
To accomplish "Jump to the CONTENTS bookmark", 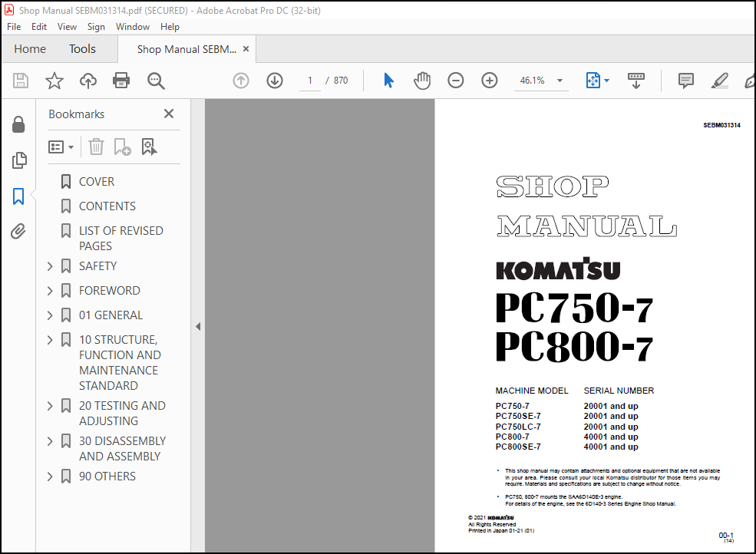I will 107,206.
